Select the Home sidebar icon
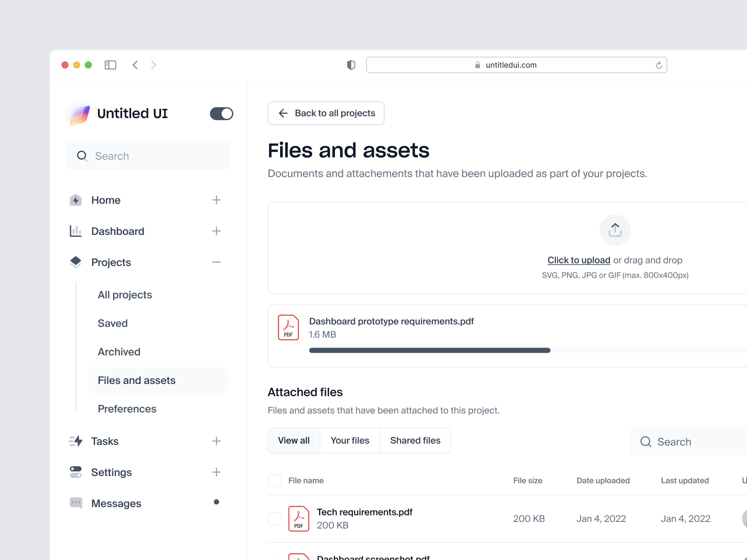This screenshot has height=560, width=747. pos(75,200)
